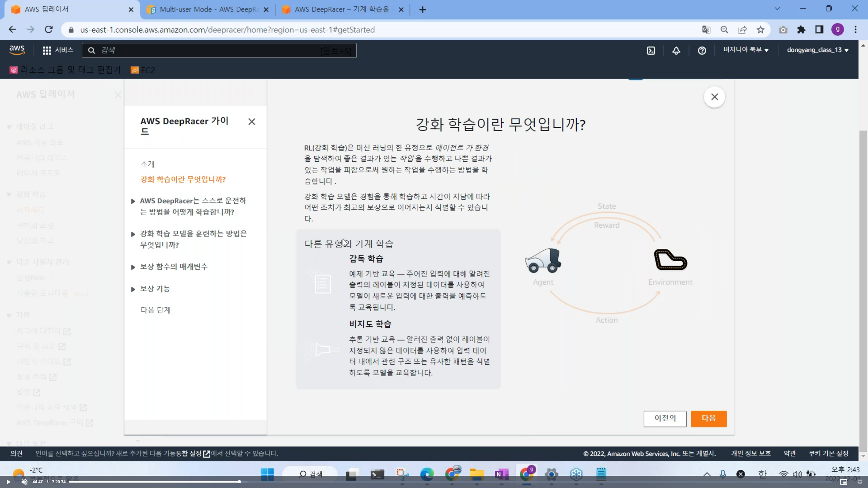This screenshot has height=488, width=868.
Task: Open the AWS services grid menu
Action: 47,50
